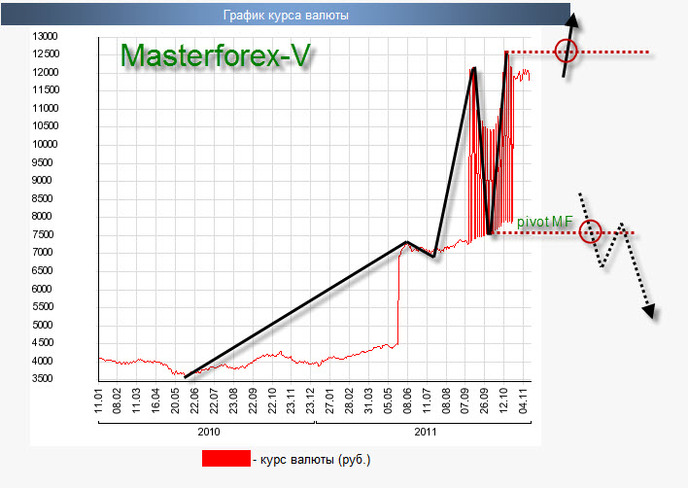
Task: Select the 11.07 date label
Action: point(426,400)
